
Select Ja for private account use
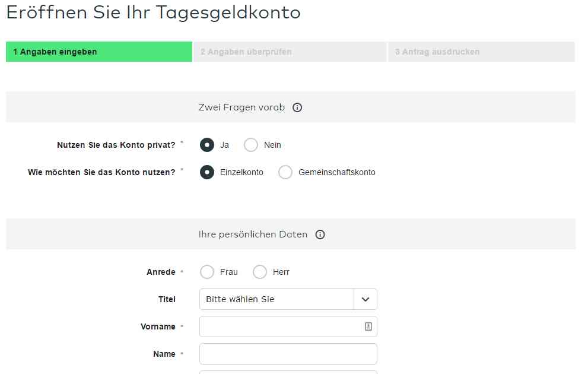click(x=207, y=145)
